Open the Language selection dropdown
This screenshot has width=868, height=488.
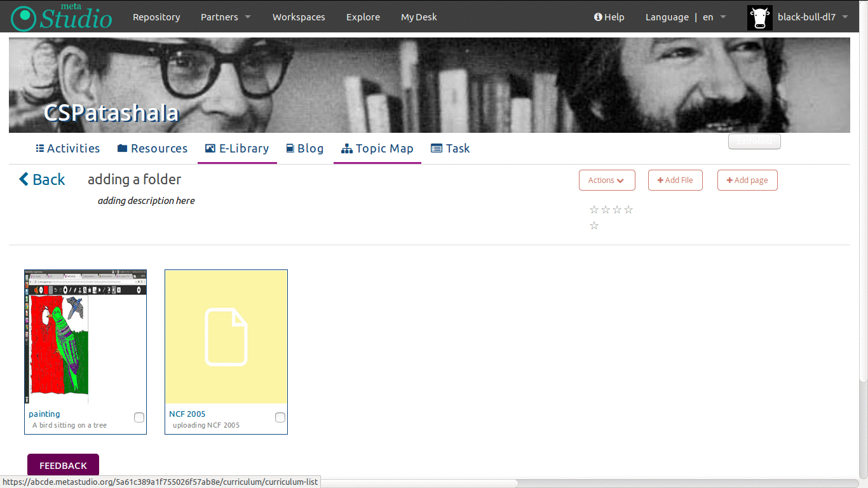point(686,17)
